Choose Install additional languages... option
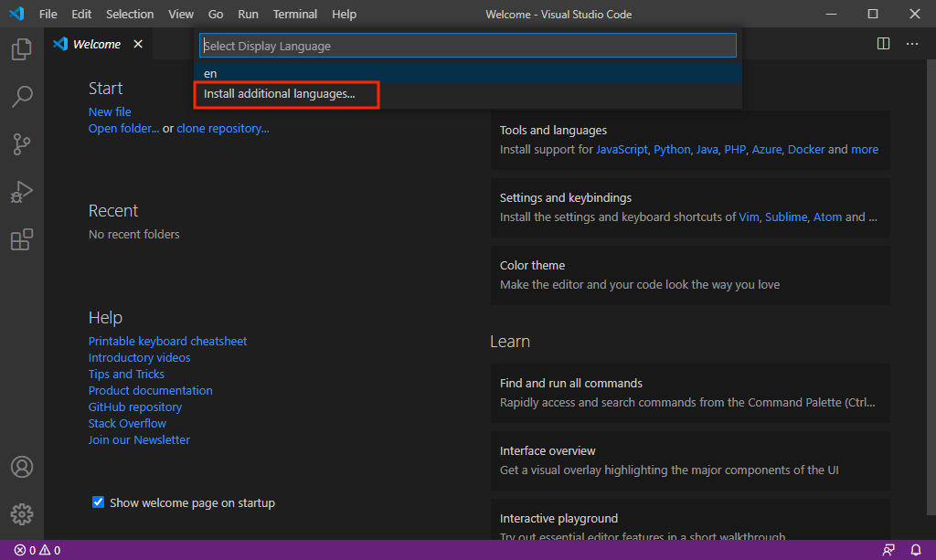936x560 pixels. (x=467, y=93)
